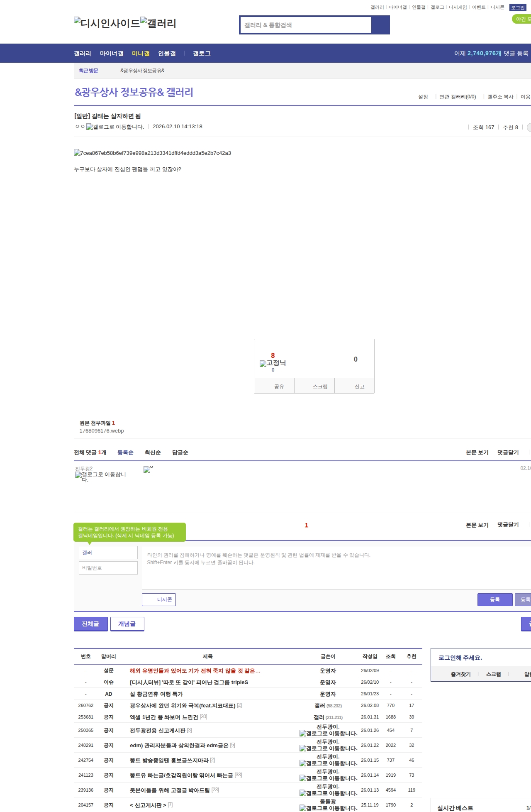Sort comments by 등록순
531x812 pixels.
pos(125,452)
